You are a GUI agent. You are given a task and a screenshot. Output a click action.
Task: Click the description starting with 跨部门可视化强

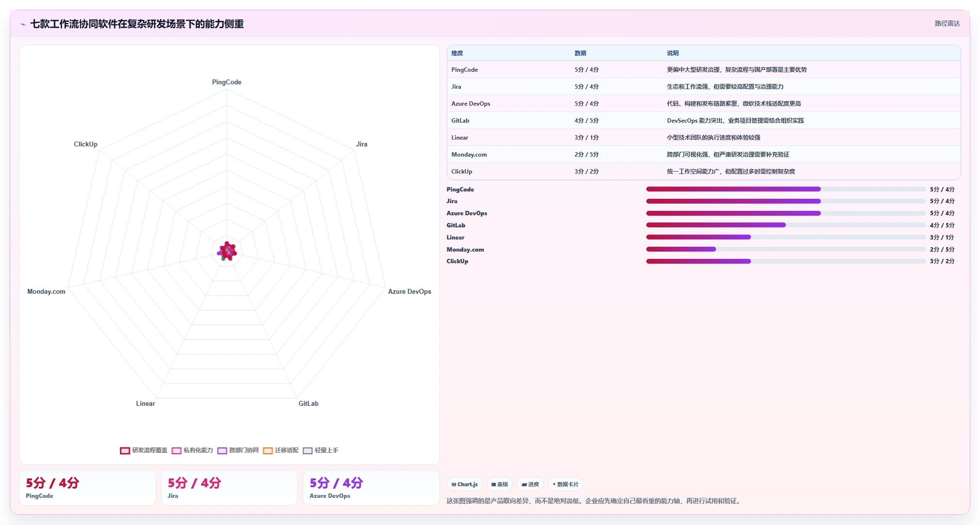point(728,155)
